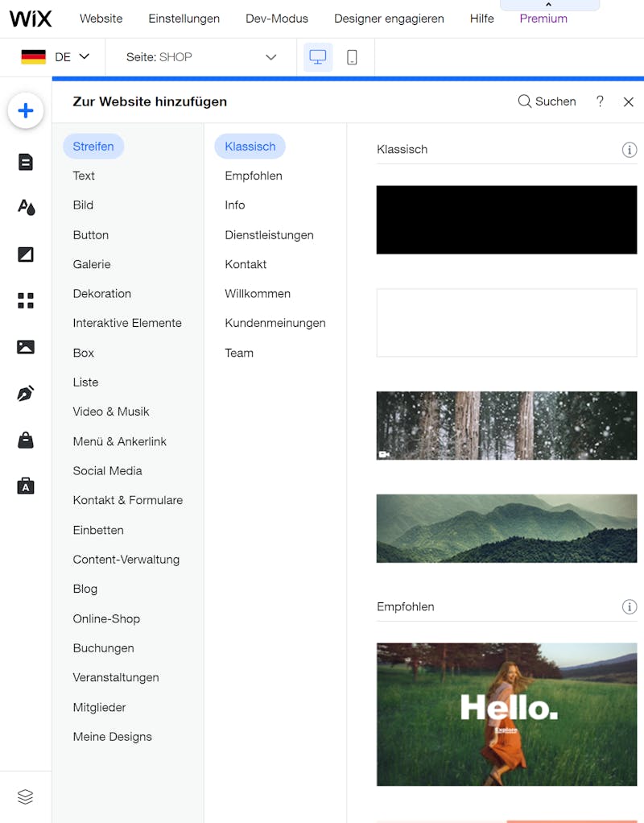Jump to the Kundenmeinungen subcategory
The image size is (644, 823).
click(x=275, y=324)
